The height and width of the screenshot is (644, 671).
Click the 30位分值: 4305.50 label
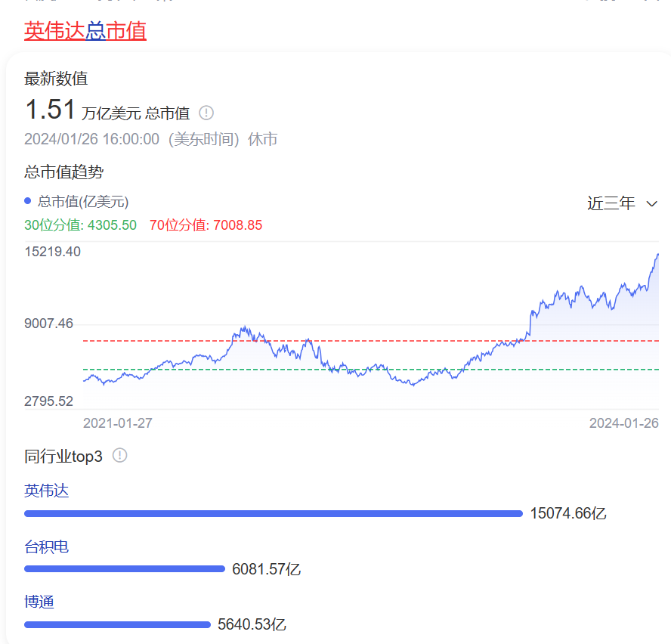click(80, 225)
